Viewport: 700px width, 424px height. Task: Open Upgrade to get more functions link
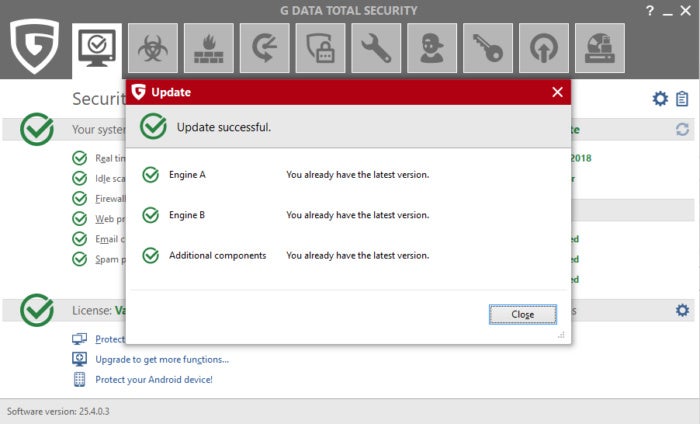coord(162,359)
